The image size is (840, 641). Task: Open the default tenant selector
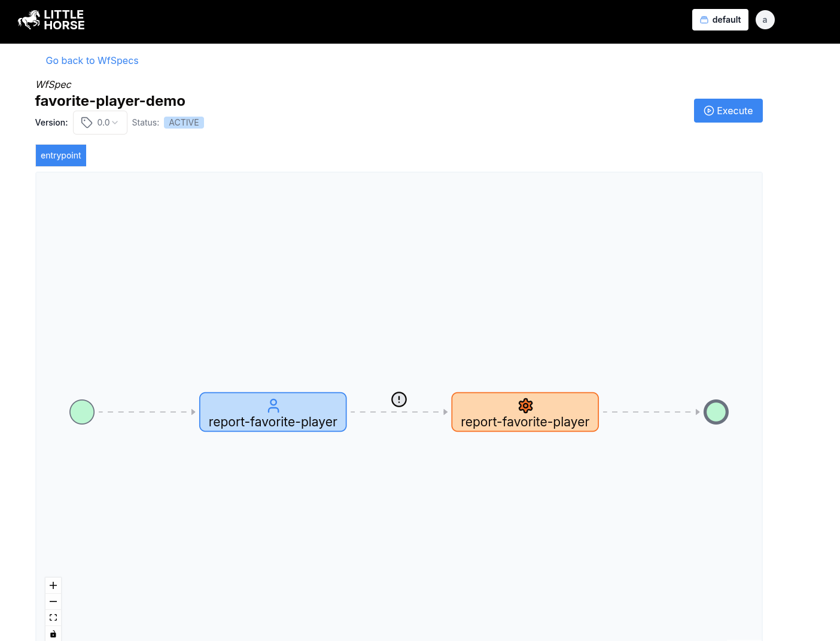pyautogui.click(x=720, y=19)
